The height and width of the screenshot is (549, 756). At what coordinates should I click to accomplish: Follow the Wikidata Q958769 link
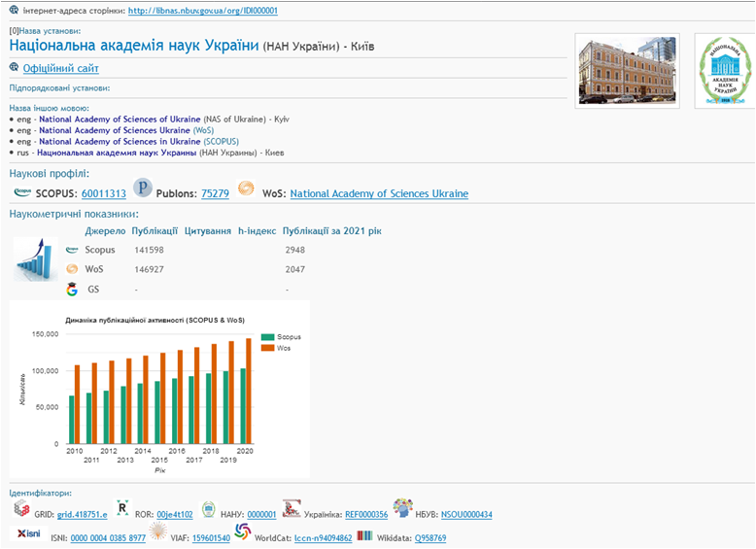point(430,538)
